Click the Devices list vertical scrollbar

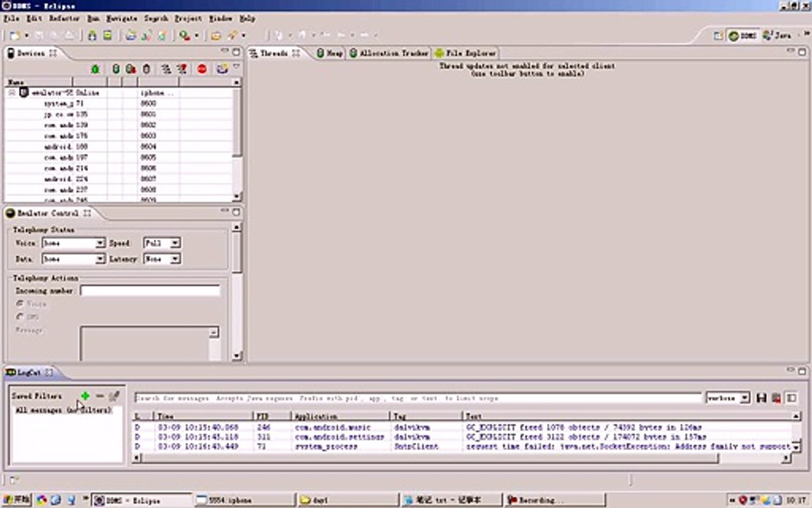click(x=237, y=140)
